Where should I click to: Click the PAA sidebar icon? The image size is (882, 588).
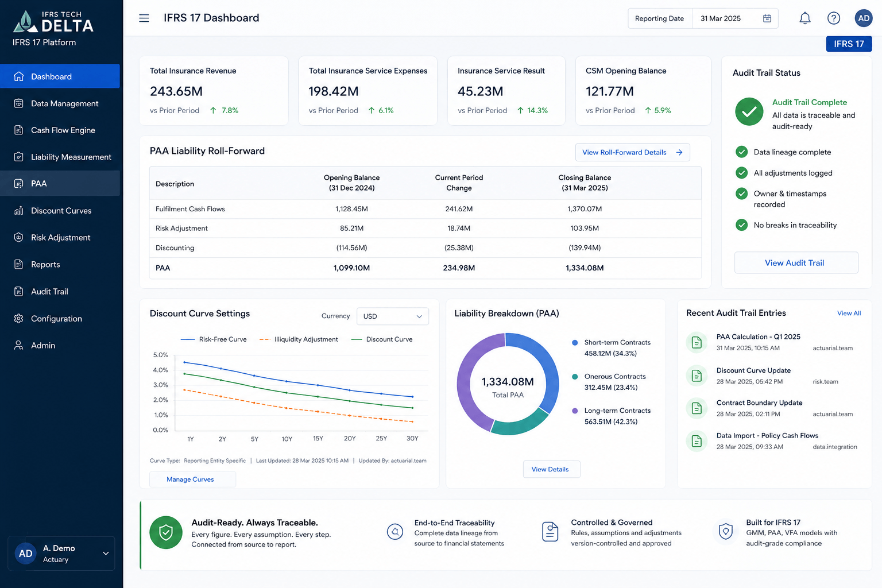coord(18,184)
